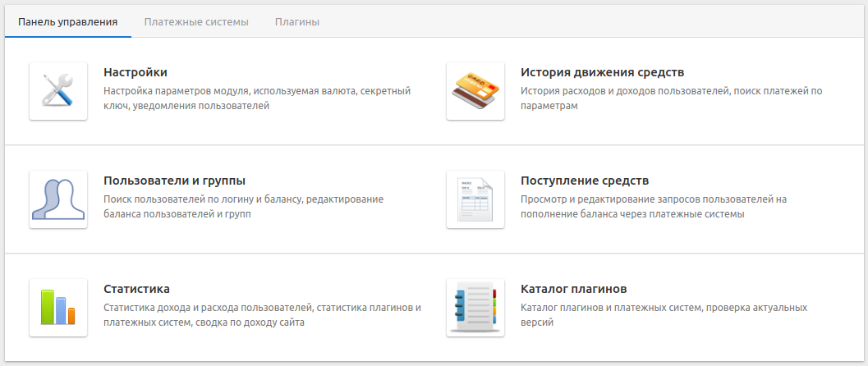
Task: Click the credit cards icon for payment history
Action: coord(475,91)
